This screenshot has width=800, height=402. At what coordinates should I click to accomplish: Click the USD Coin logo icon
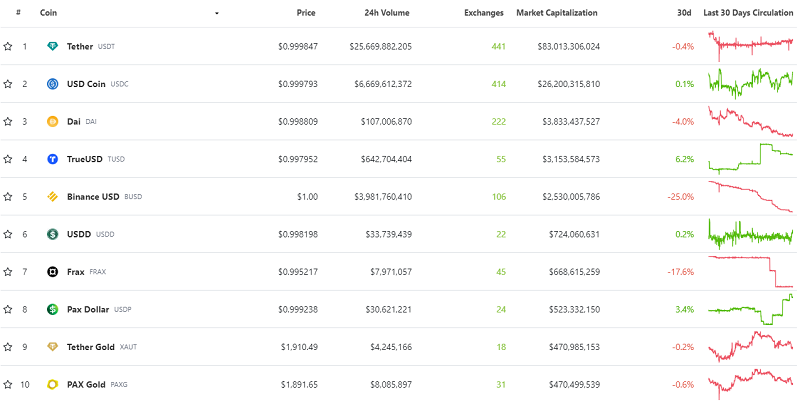53,84
